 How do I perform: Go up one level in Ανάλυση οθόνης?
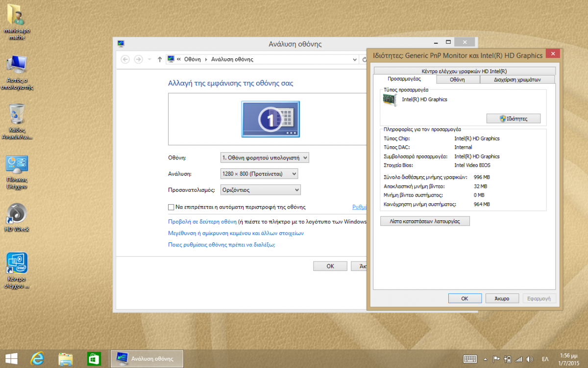160,59
